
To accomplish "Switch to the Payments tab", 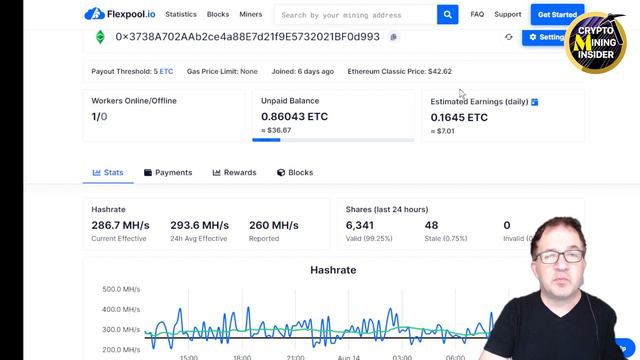I will 168,173.
